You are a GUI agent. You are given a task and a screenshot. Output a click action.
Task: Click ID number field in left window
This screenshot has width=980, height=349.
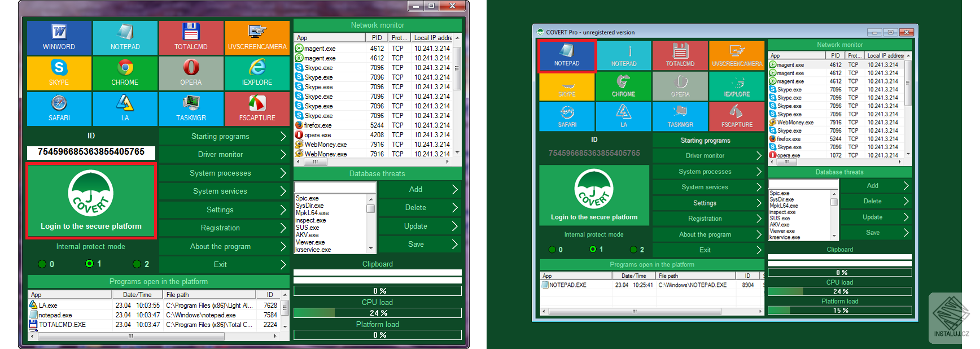pyautogui.click(x=91, y=152)
